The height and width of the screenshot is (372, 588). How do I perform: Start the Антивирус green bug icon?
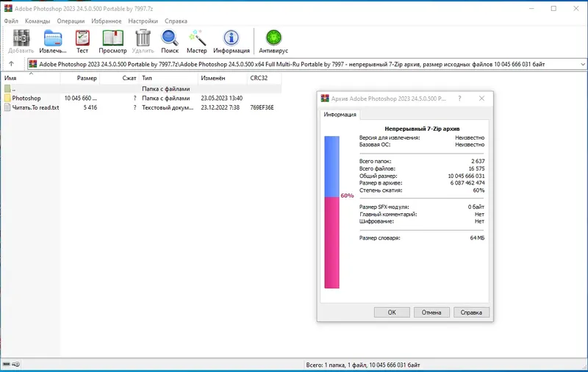pos(273,38)
